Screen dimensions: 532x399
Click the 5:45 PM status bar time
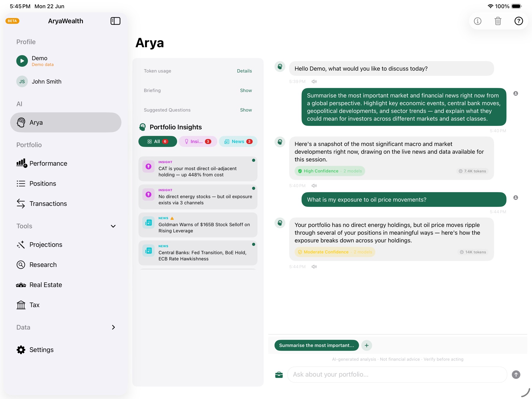pyautogui.click(x=20, y=6)
